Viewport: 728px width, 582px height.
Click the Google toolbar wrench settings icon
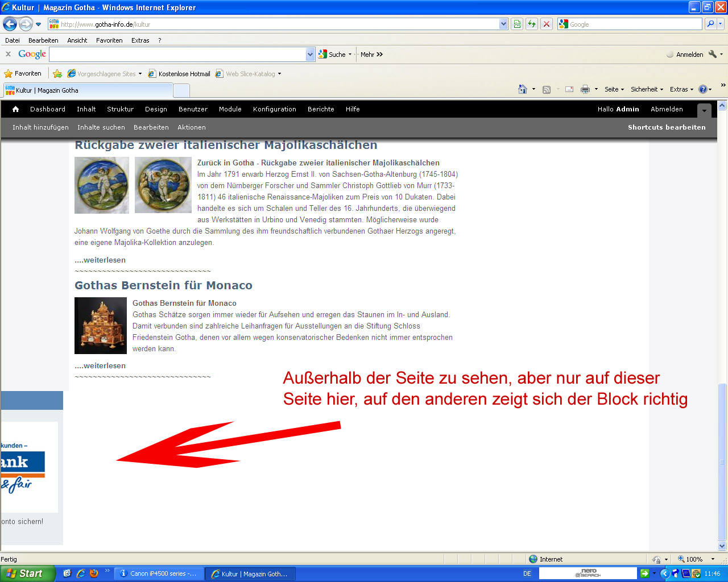pos(713,55)
